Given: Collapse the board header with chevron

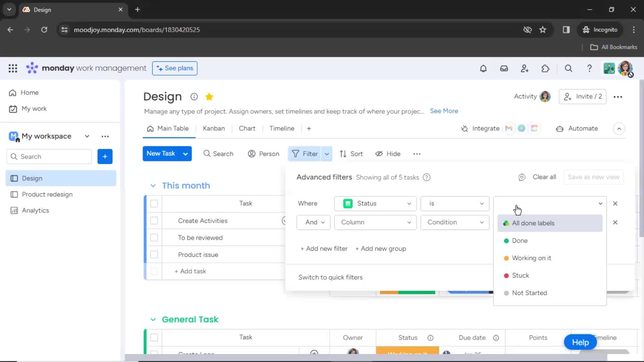Looking at the screenshot, I should (x=619, y=129).
